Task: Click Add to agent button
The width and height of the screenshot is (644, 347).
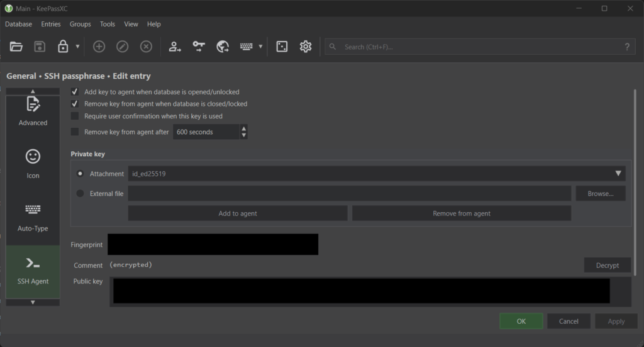Action: point(238,213)
